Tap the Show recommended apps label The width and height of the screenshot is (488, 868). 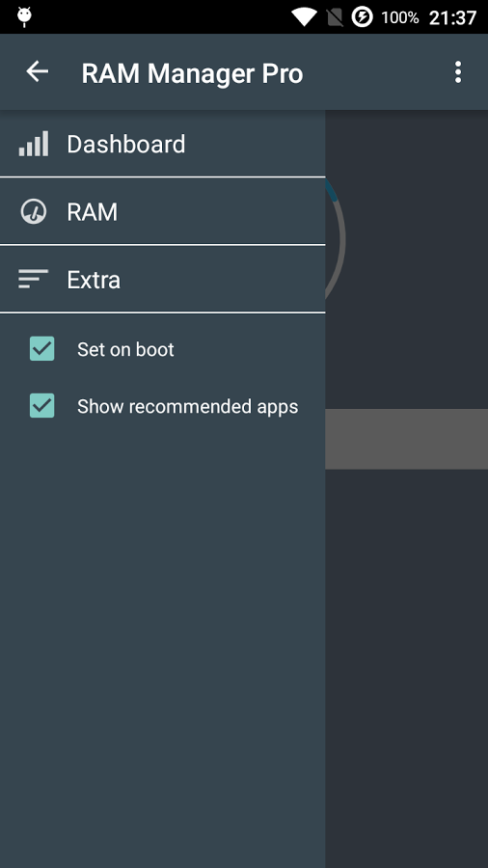tap(187, 406)
